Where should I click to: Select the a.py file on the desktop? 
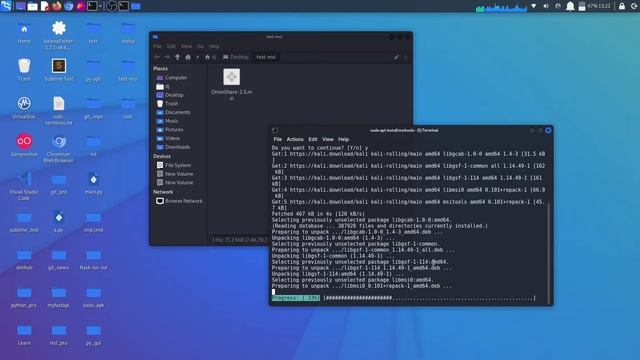pos(59,221)
